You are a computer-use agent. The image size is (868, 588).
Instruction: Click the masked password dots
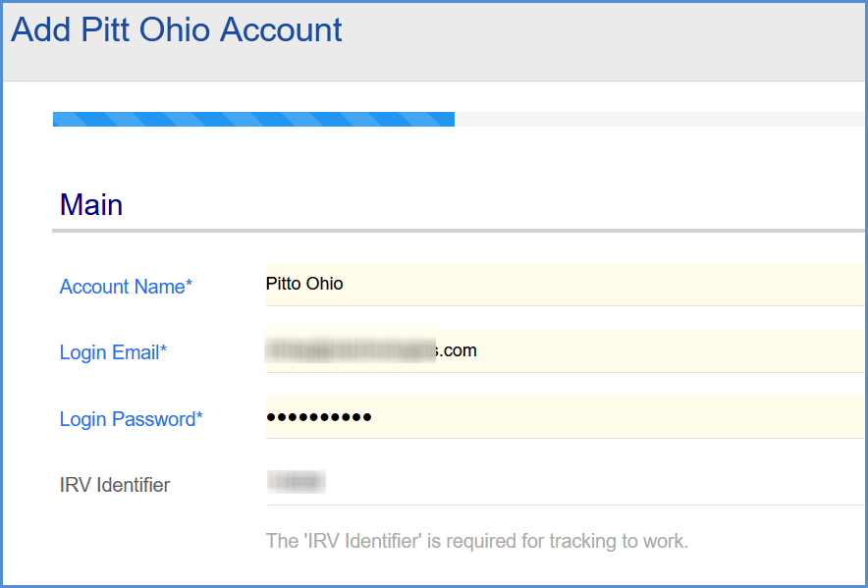click(319, 417)
